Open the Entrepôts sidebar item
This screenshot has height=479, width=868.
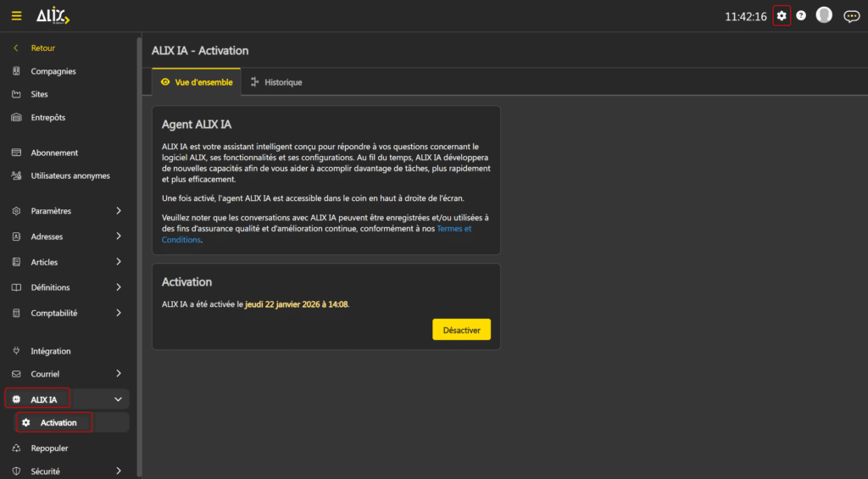(x=47, y=117)
